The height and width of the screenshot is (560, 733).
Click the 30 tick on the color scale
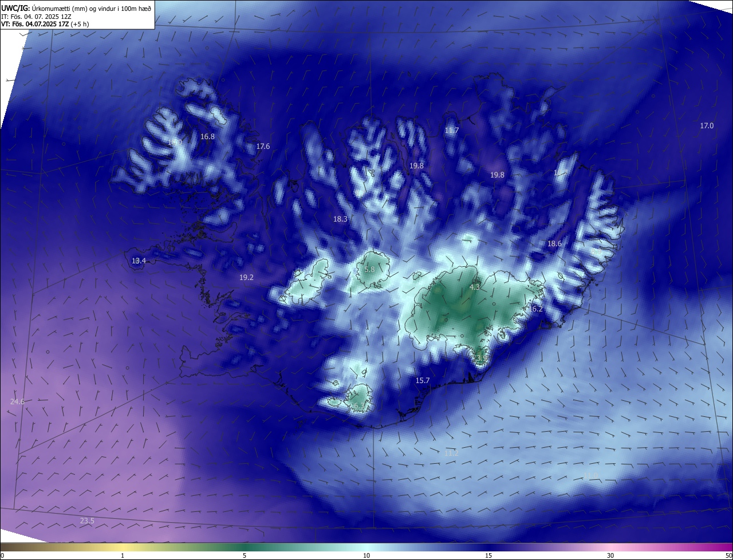[610, 555]
